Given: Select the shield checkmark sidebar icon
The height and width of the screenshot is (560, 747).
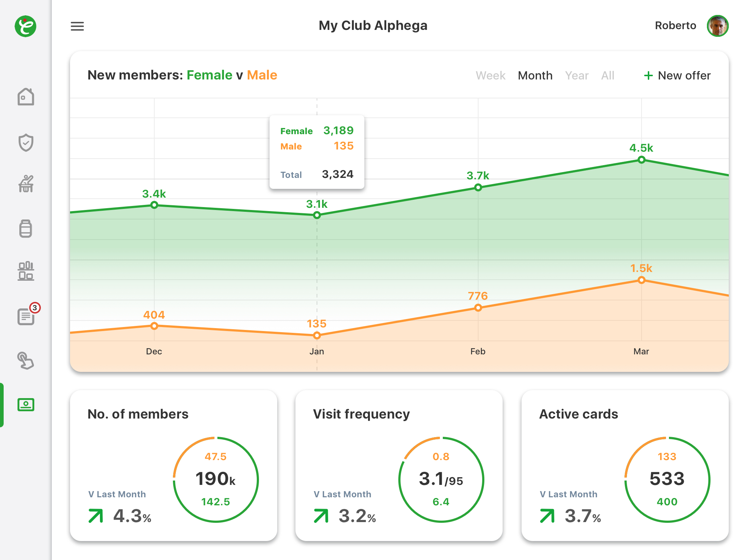Looking at the screenshot, I should click(x=26, y=143).
